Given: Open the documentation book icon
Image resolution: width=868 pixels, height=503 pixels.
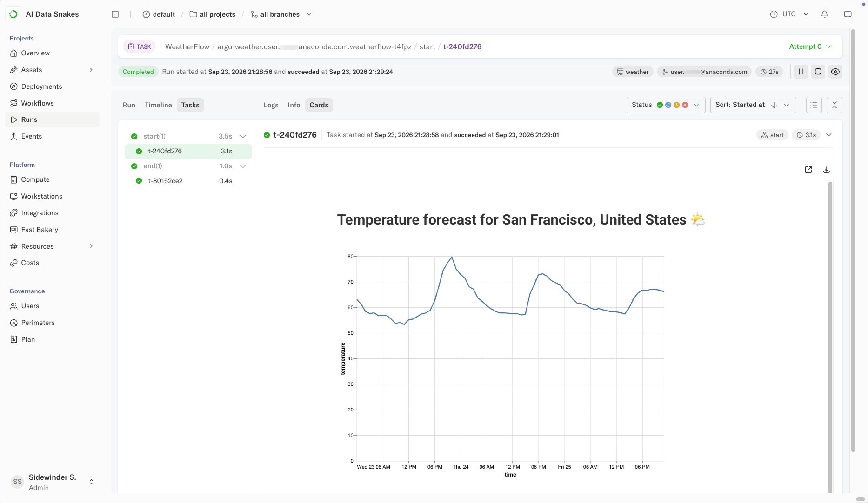Looking at the screenshot, I should tap(848, 14).
